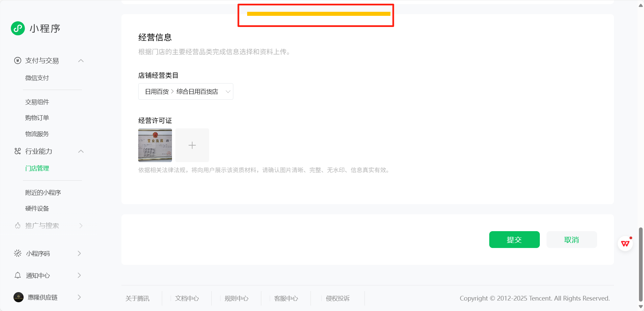Open 物流服务 in the sidebar
This screenshot has width=644, height=311.
click(37, 134)
